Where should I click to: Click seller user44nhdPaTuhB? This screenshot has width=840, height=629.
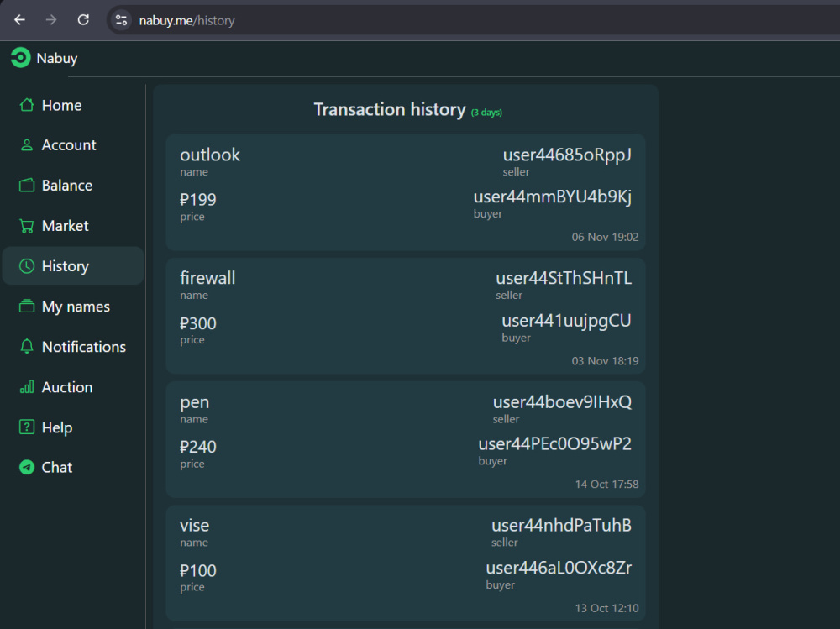coord(561,525)
